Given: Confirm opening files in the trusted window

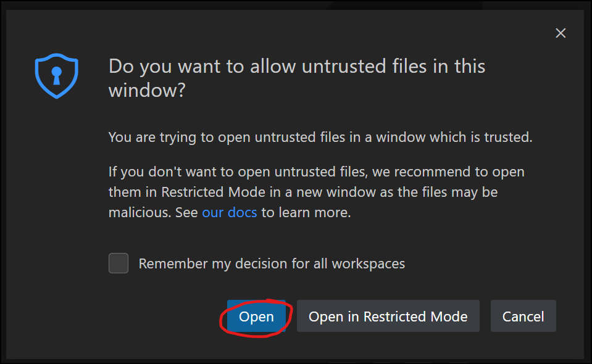Looking at the screenshot, I should [x=256, y=316].
